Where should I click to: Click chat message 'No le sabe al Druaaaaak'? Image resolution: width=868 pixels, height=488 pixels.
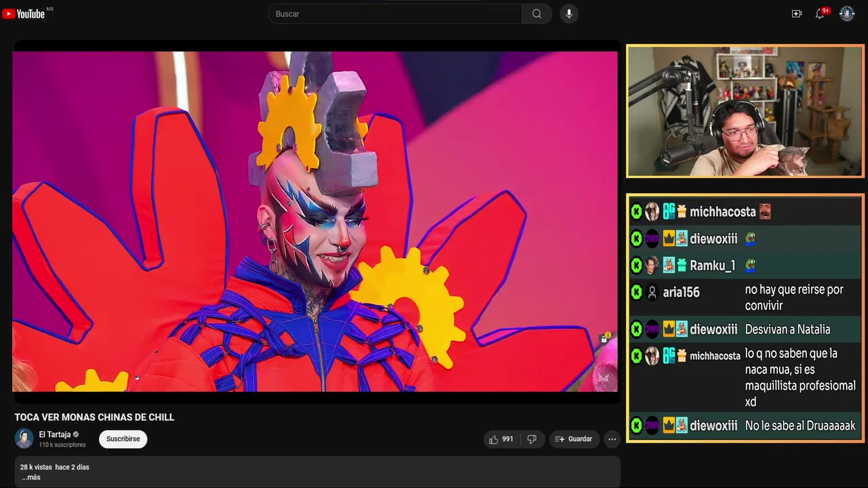pyautogui.click(x=800, y=426)
